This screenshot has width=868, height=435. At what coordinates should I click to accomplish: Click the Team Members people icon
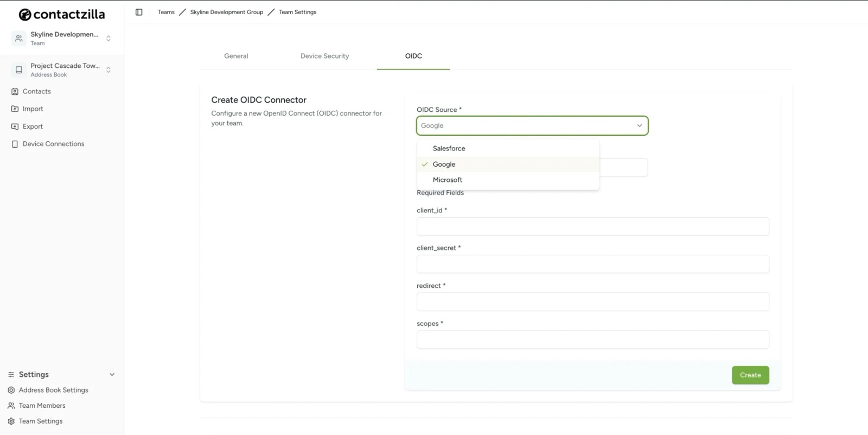pos(11,406)
